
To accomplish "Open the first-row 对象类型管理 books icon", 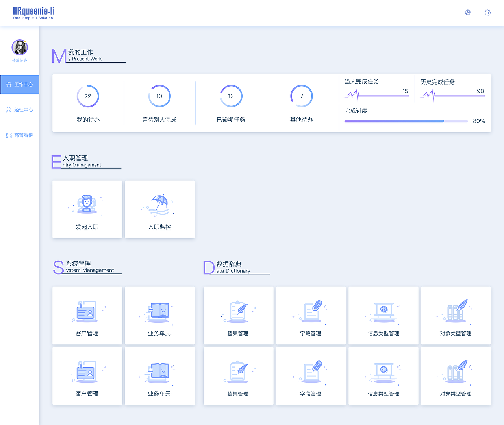I will (457, 311).
